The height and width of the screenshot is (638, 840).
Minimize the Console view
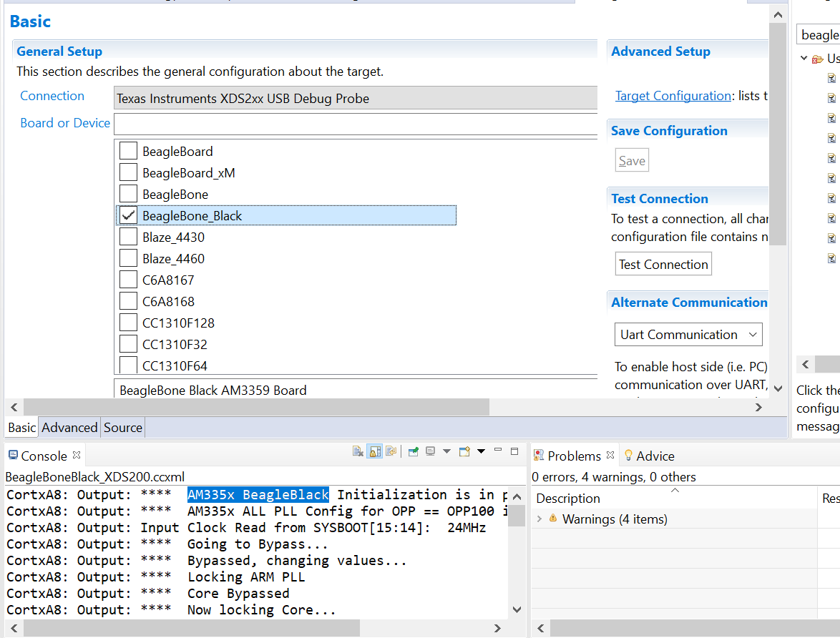(498, 451)
